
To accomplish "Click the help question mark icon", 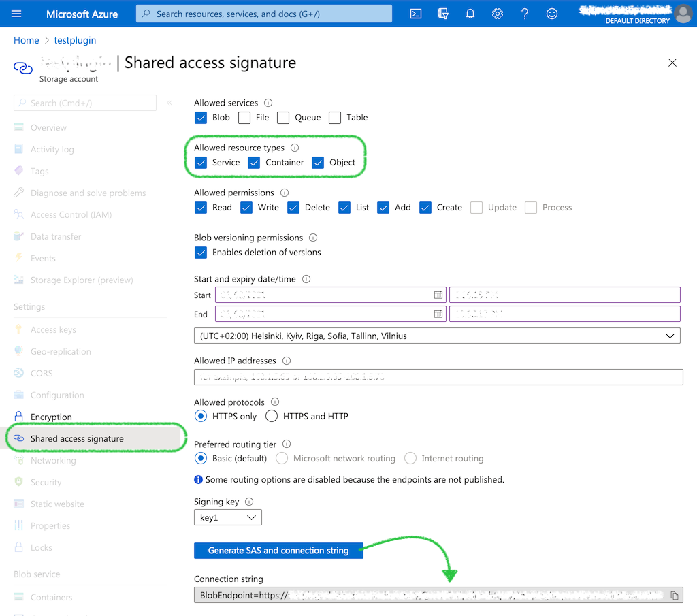I will [x=525, y=14].
